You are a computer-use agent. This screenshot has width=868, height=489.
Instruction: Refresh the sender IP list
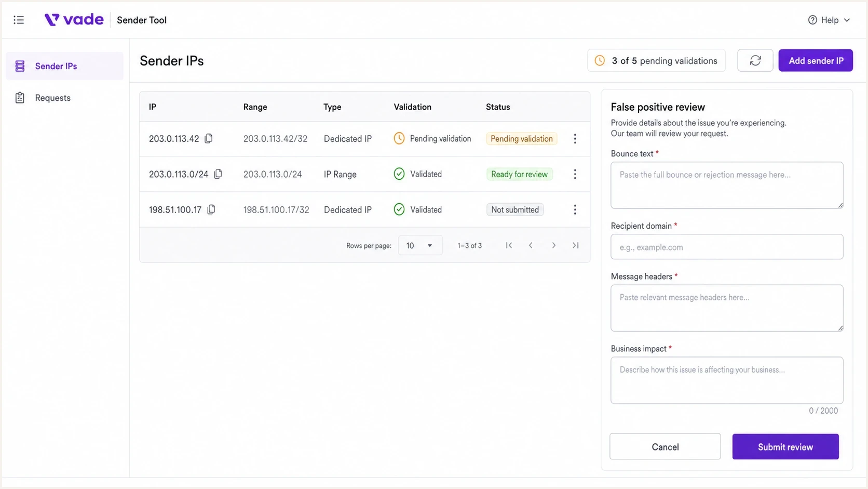coord(755,60)
